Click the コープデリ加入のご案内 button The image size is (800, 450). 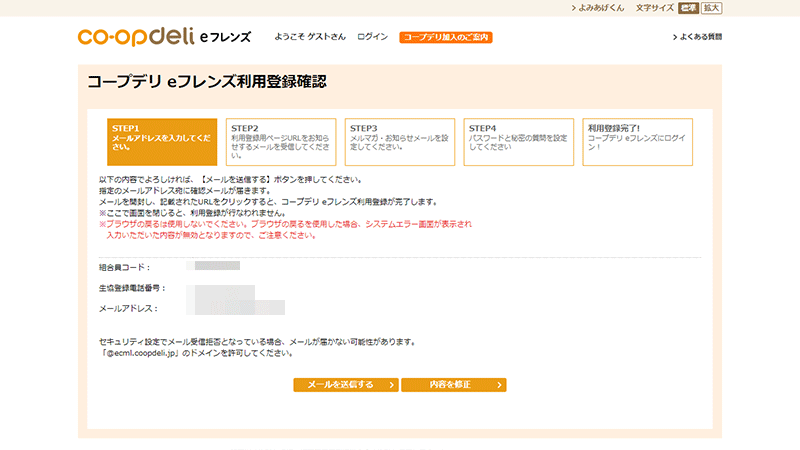(x=445, y=37)
